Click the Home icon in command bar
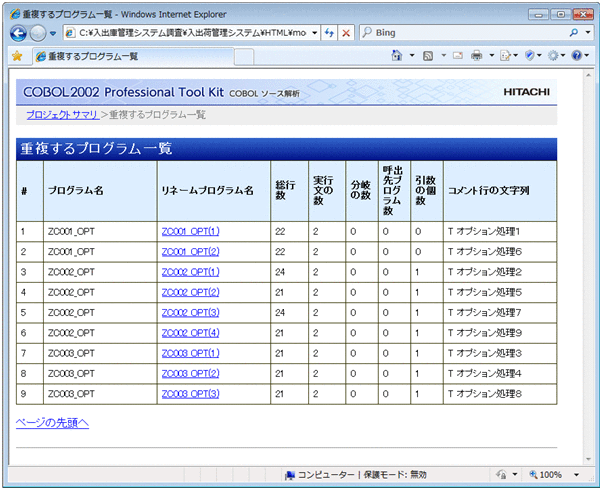This screenshot has width=603, height=491. pyautogui.click(x=397, y=56)
